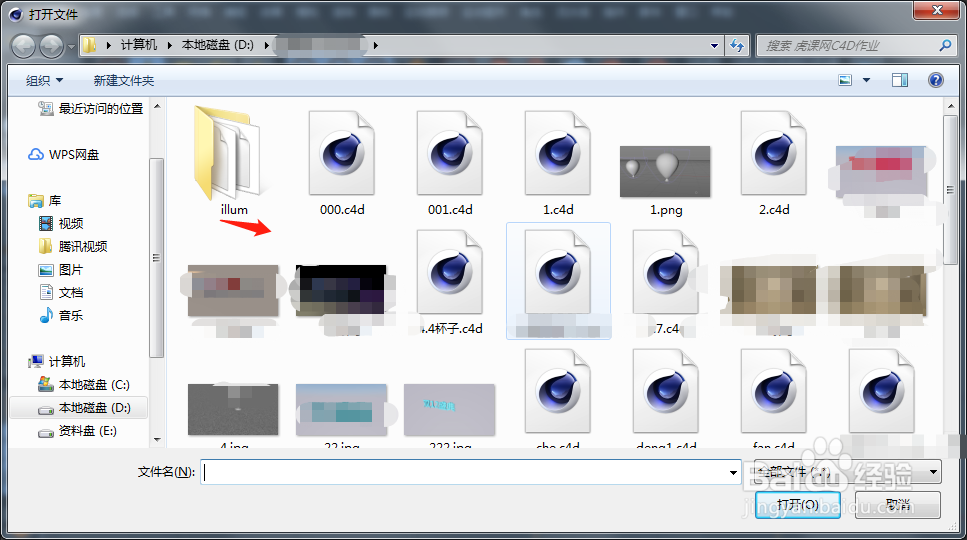
Task: Open recent locations history dropdown
Action: tap(72, 46)
